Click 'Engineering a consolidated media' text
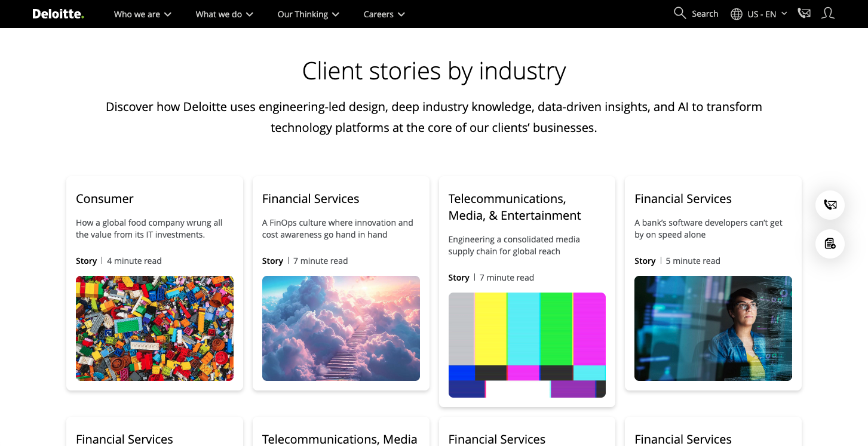868x446 pixels. coord(514,245)
